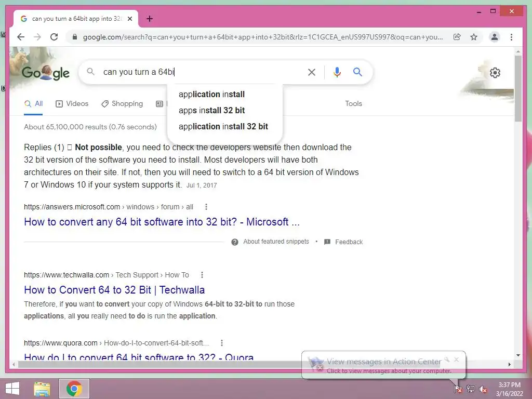Open search Tools options
Image resolution: width=532 pixels, height=399 pixels.
pos(353,103)
